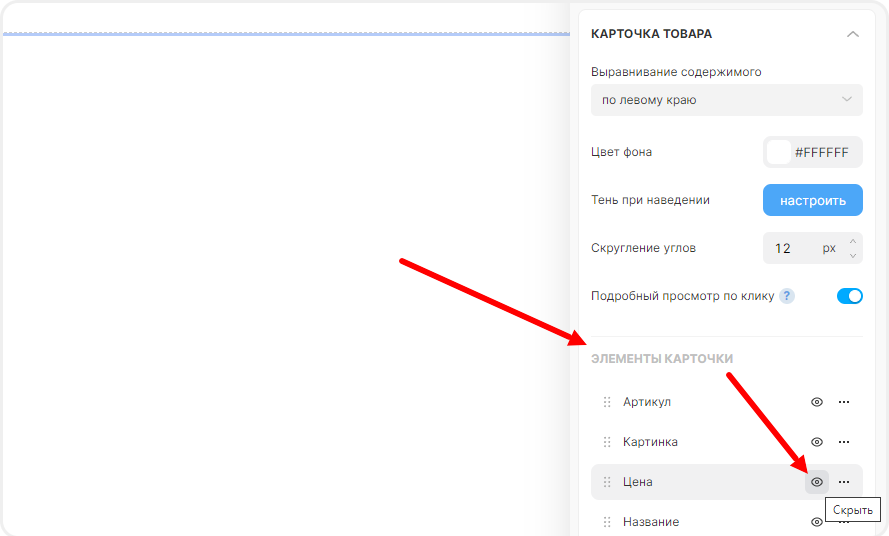
Task: Disable the Подробный просмотр по клику switch
Action: point(849,296)
